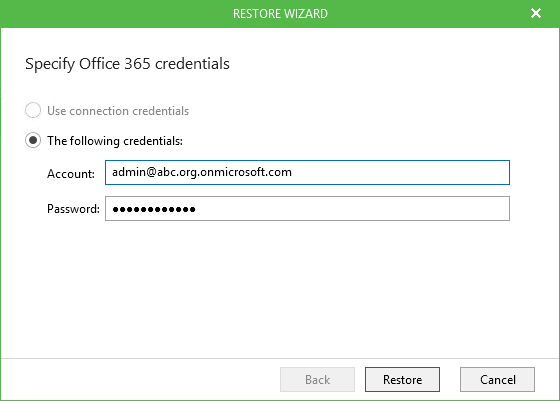
Task: Click the 'Password:' label
Action: pyautogui.click(x=73, y=209)
